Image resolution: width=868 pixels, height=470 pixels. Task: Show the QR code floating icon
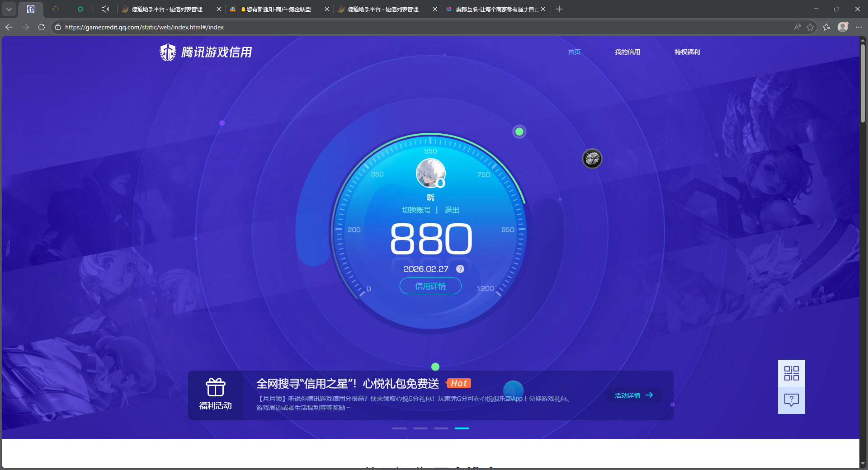point(792,373)
